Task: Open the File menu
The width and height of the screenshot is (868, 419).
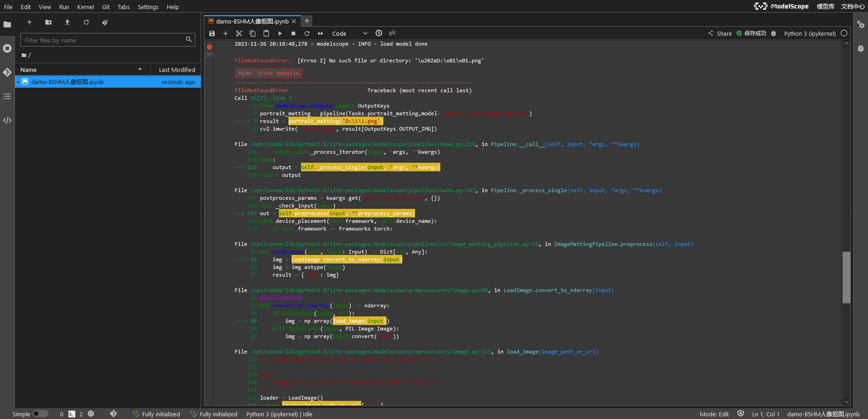Action: [x=8, y=7]
